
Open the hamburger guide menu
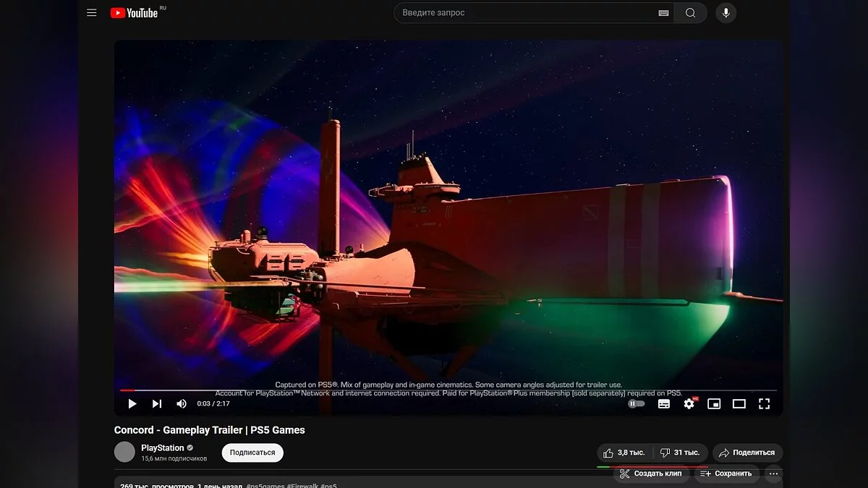tap(91, 13)
